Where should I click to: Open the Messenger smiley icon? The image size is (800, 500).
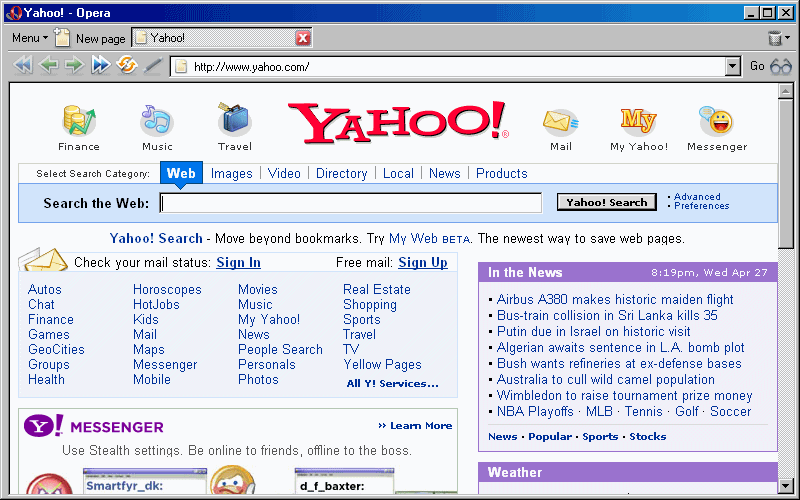[x=716, y=121]
